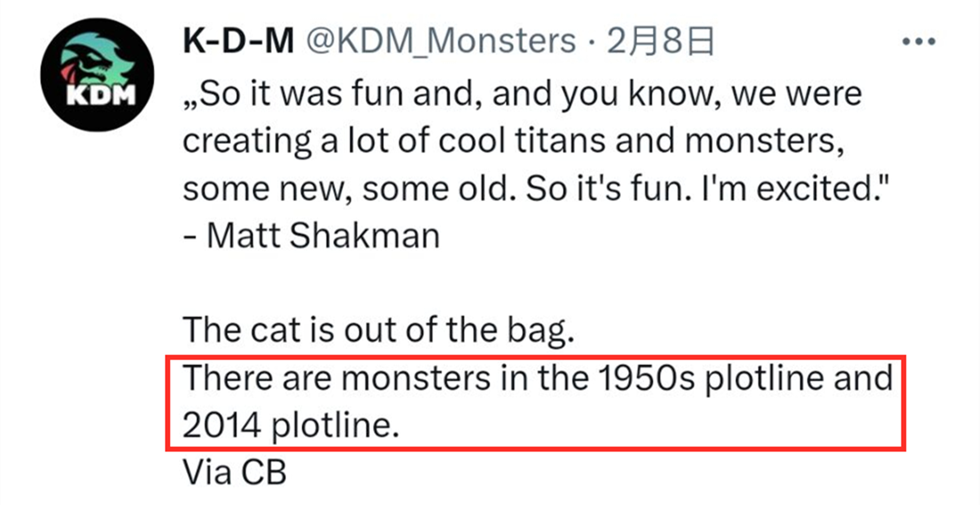
Task: Click the KDM round profile avatar
Action: pos(97,74)
